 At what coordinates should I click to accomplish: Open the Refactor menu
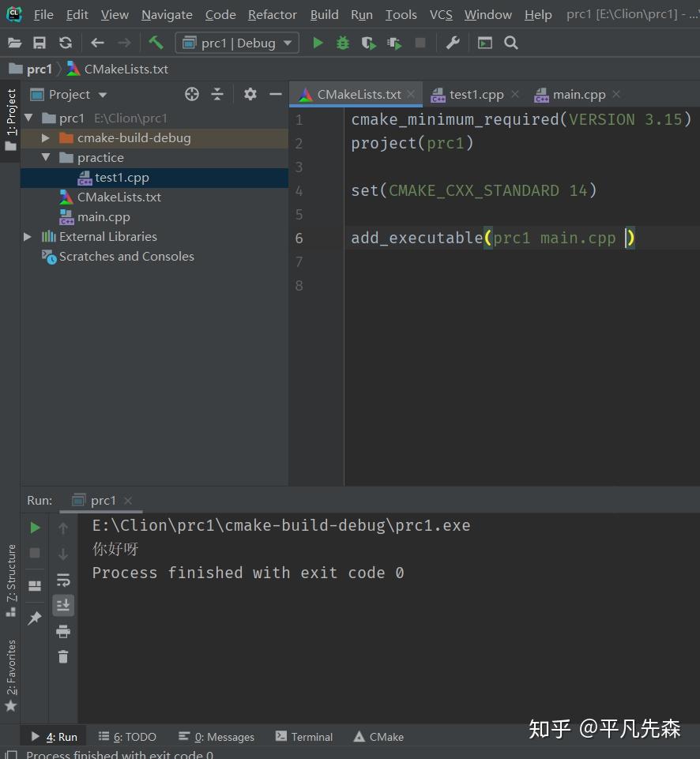tap(273, 15)
